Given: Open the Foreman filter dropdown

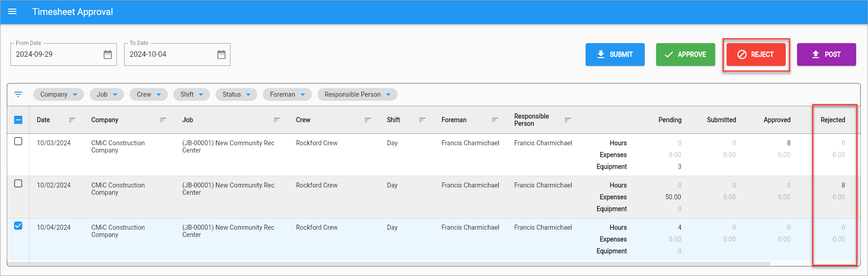Looking at the screenshot, I should coord(287,94).
